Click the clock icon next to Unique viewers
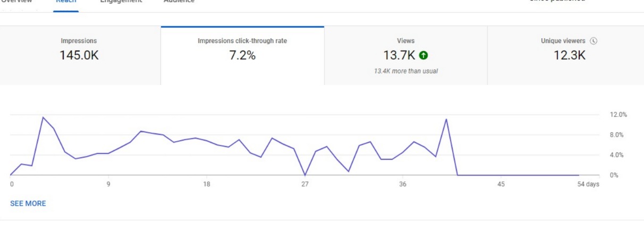The width and height of the screenshot is (644, 225). pyautogui.click(x=594, y=41)
